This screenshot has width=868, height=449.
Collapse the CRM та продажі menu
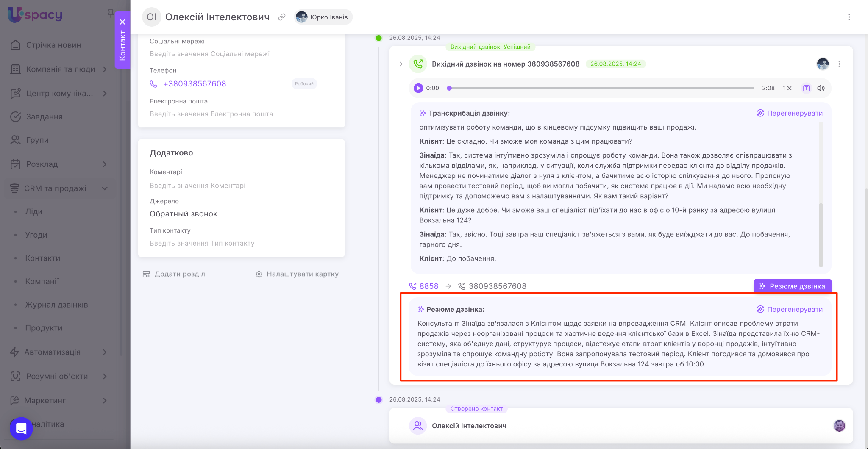[x=105, y=188]
